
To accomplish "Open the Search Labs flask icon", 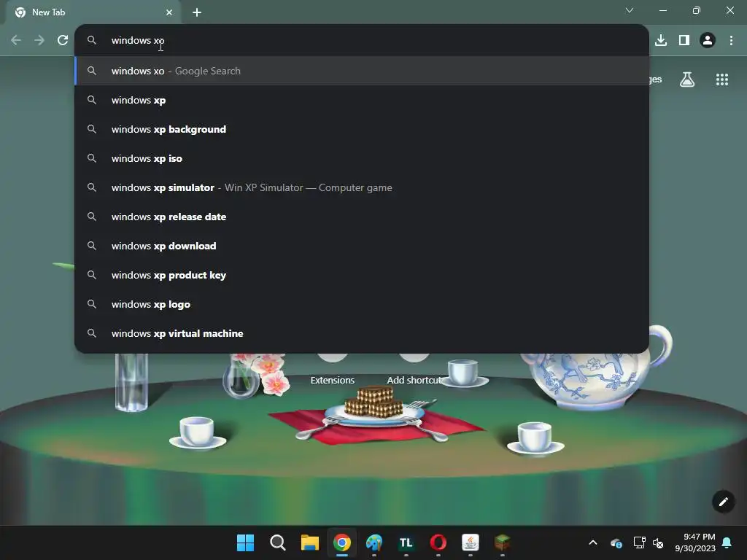I will [x=687, y=79].
